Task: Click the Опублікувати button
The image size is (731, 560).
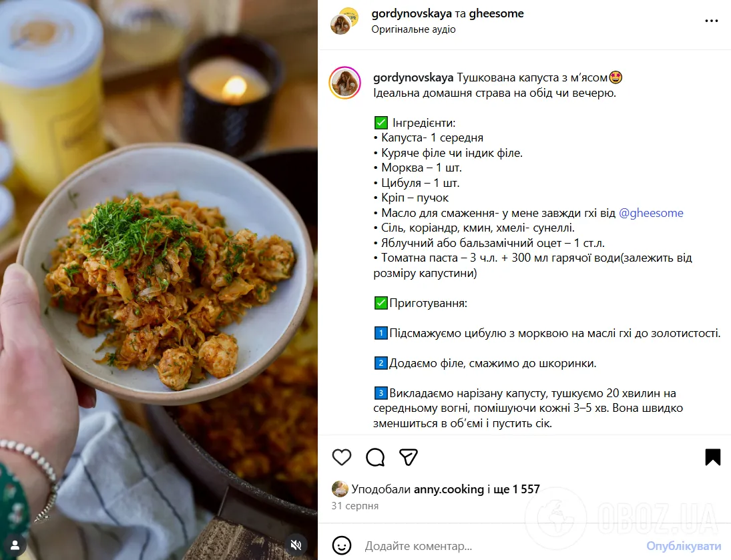Action: click(x=684, y=545)
